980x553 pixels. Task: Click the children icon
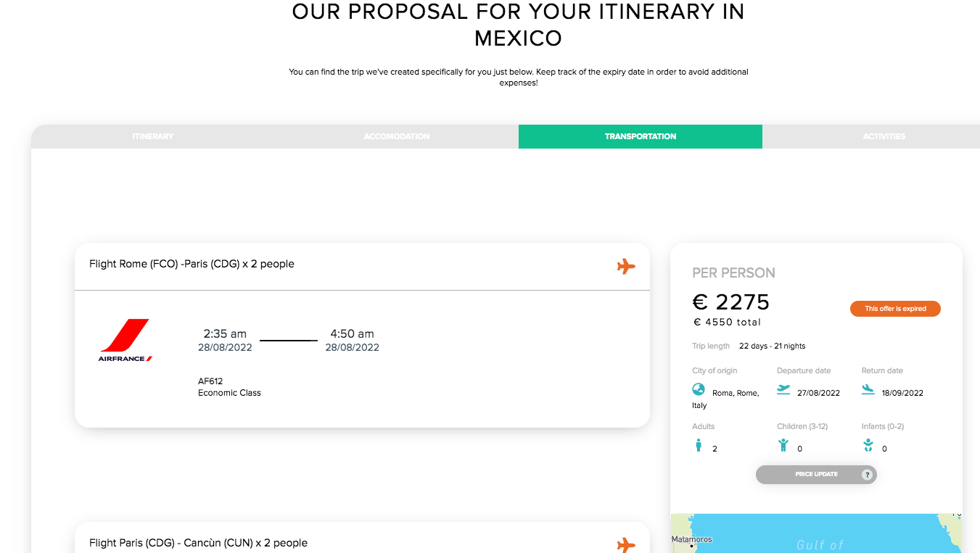(783, 445)
